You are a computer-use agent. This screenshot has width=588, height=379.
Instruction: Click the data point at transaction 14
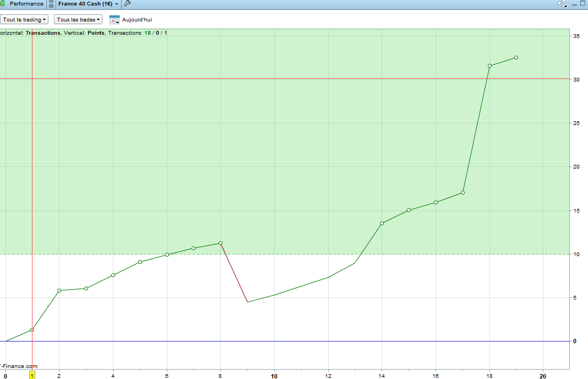(x=382, y=224)
